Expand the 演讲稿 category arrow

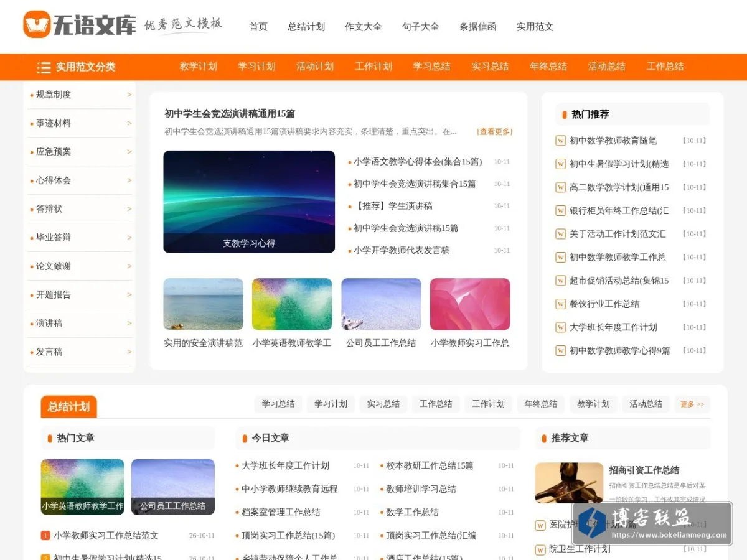pos(129,324)
